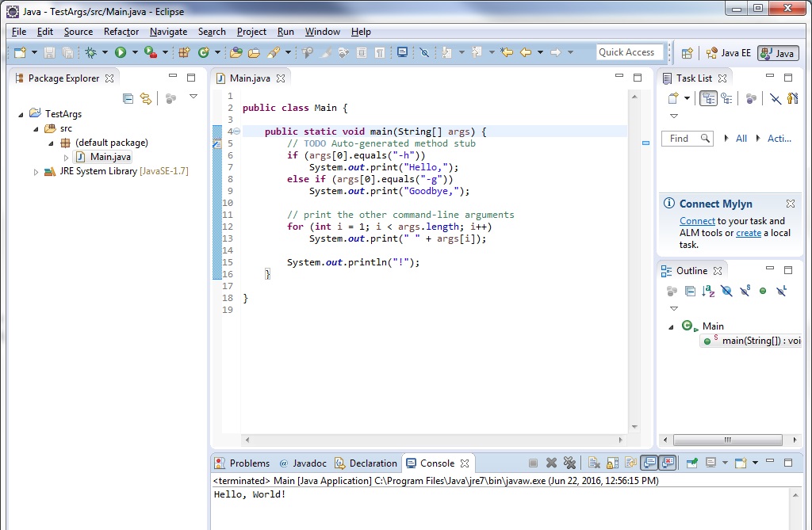Switch to the Problems tab
The width and height of the screenshot is (812, 530).
click(x=249, y=463)
